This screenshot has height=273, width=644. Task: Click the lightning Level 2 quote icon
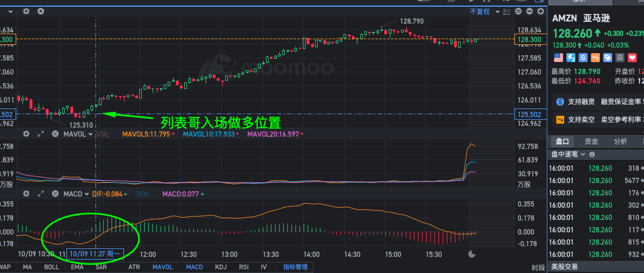pos(570,58)
